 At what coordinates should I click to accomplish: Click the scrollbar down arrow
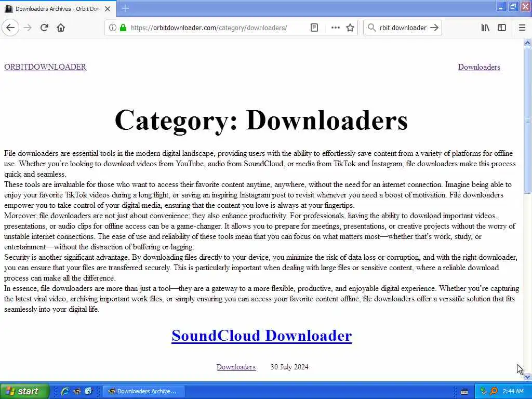[527, 377]
